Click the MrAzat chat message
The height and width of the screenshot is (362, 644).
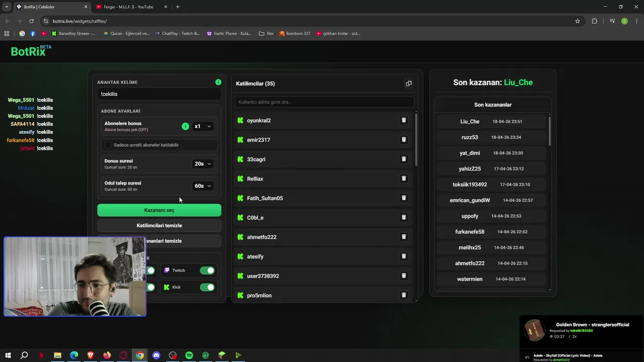point(35,108)
